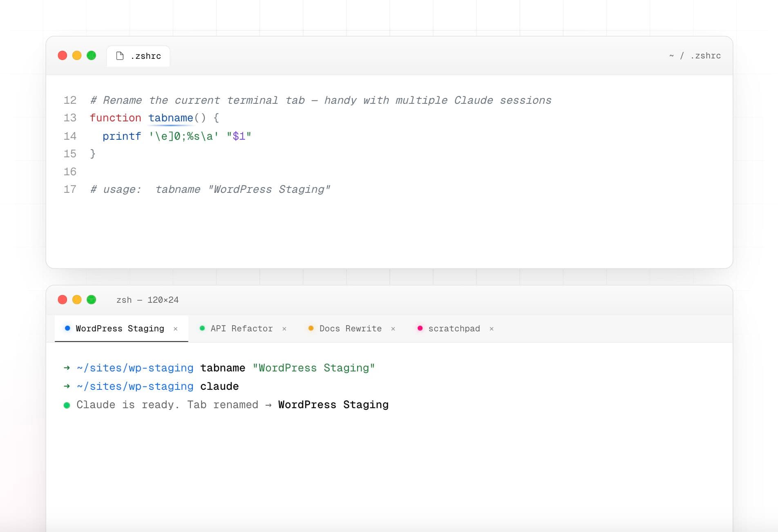Close the WordPress Staging tab
The height and width of the screenshot is (532, 778).
175,329
